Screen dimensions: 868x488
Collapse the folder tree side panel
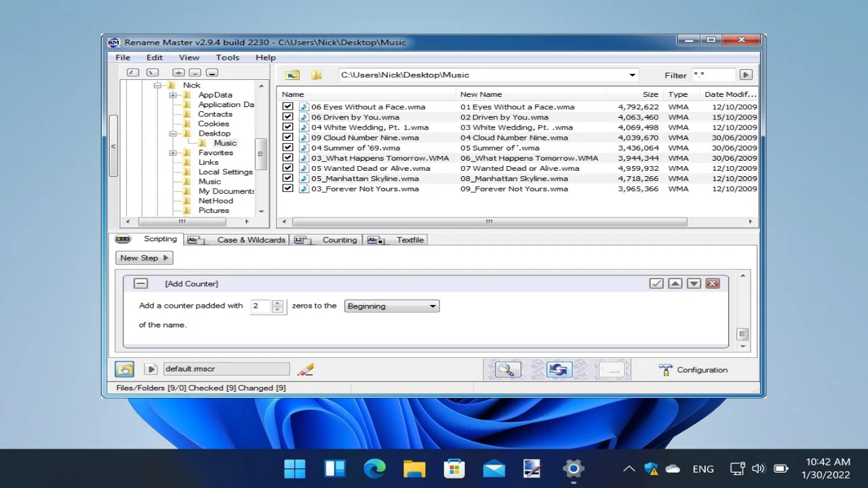113,146
